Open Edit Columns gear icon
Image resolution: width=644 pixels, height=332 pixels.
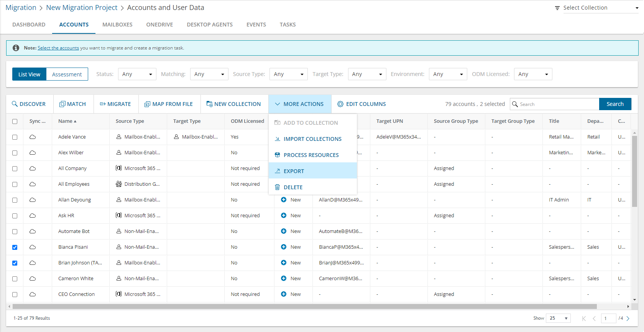click(340, 104)
